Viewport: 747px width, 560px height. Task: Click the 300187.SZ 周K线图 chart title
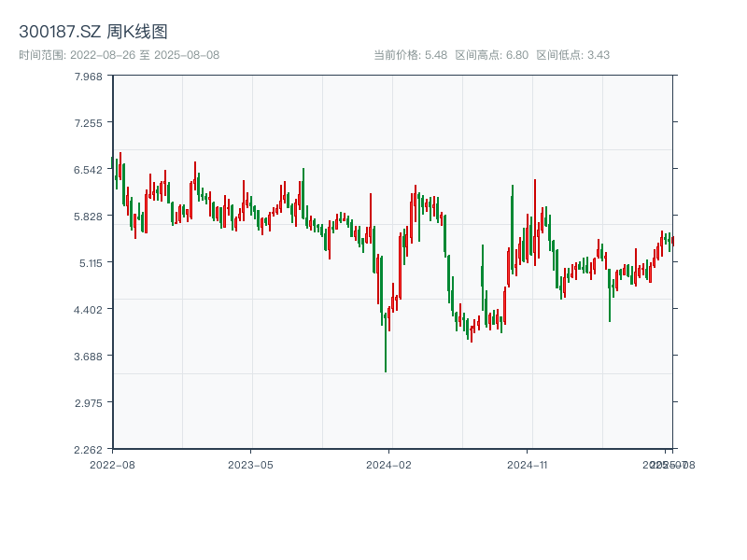click(93, 33)
